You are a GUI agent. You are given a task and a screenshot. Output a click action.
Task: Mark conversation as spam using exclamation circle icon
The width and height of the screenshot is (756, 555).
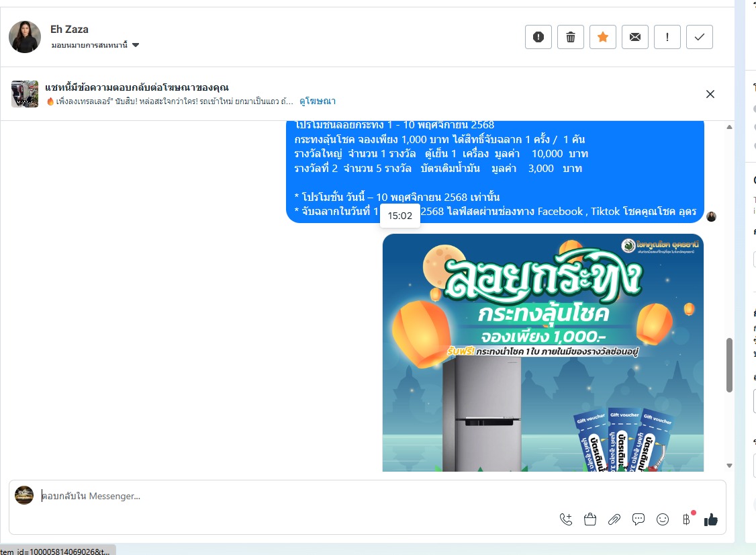[538, 37]
